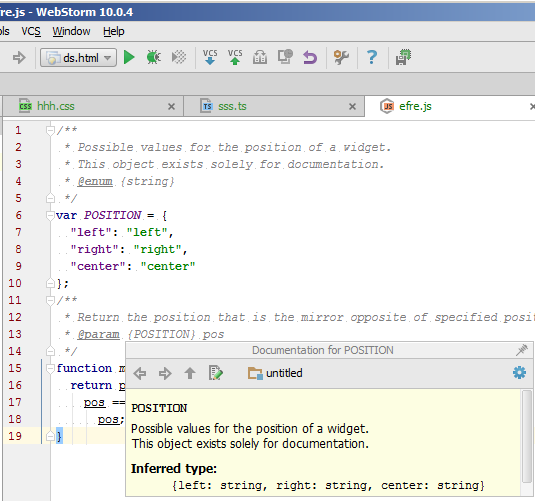Click the @param tag on line 13
The width and height of the screenshot is (535, 501).
(x=98, y=334)
